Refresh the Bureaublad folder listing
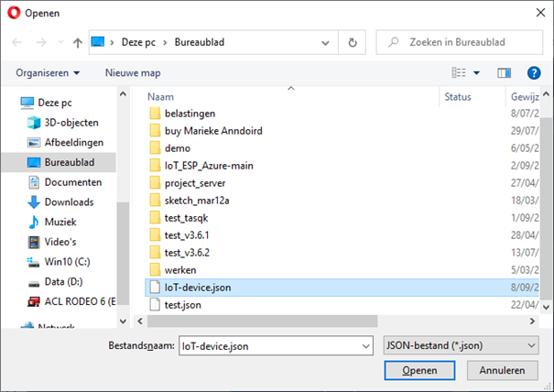 [352, 42]
